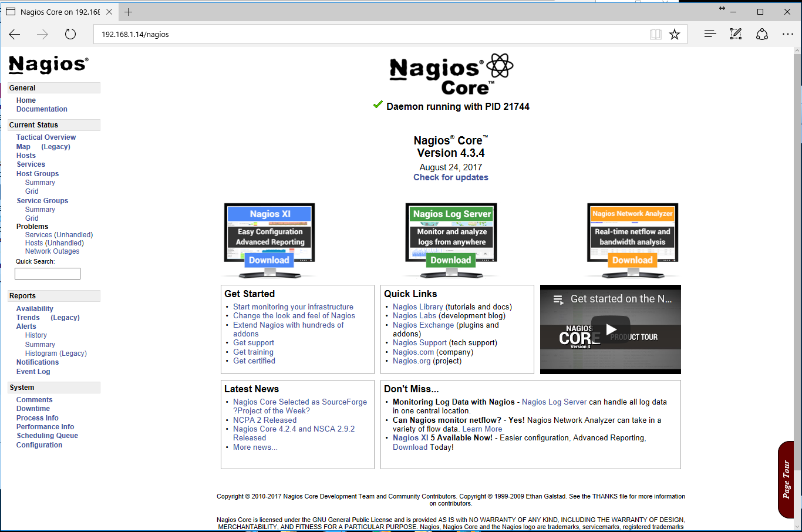The image size is (802, 532).
Task: Add page to favorites star icon
Action: pyautogui.click(x=675, y=34)
